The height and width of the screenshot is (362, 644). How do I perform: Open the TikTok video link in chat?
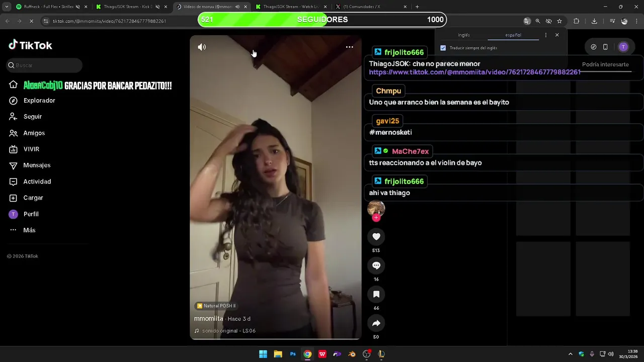pyautogui.click(x=475, y=72)
